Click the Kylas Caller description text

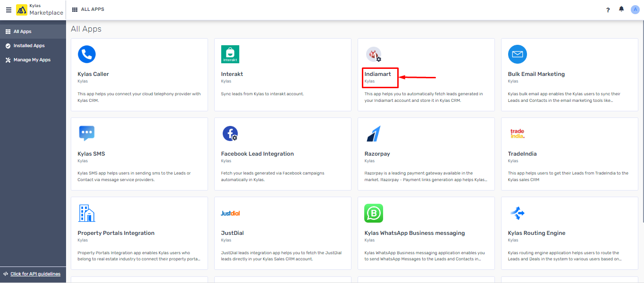[x=139, y=97]
